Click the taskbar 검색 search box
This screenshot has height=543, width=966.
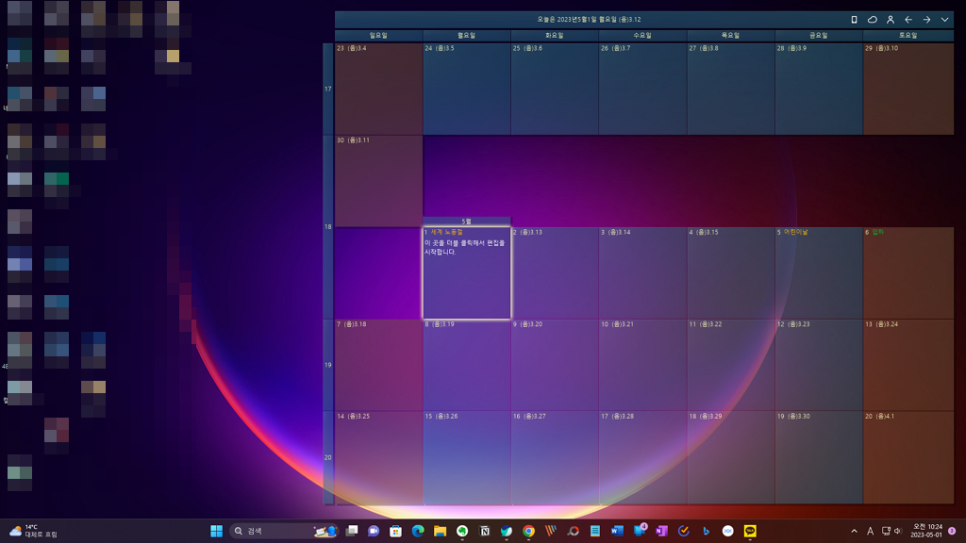(285, 531)
